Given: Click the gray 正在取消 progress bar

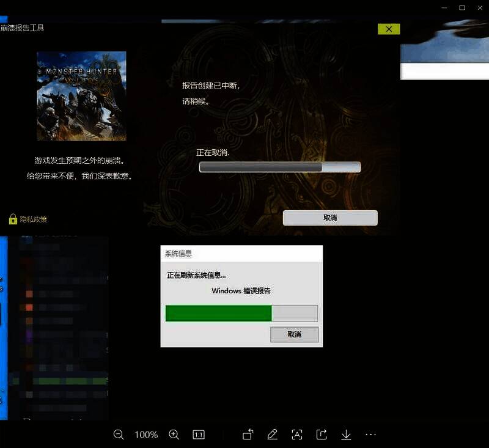Looking at the screenshot, I should [279, 167].
